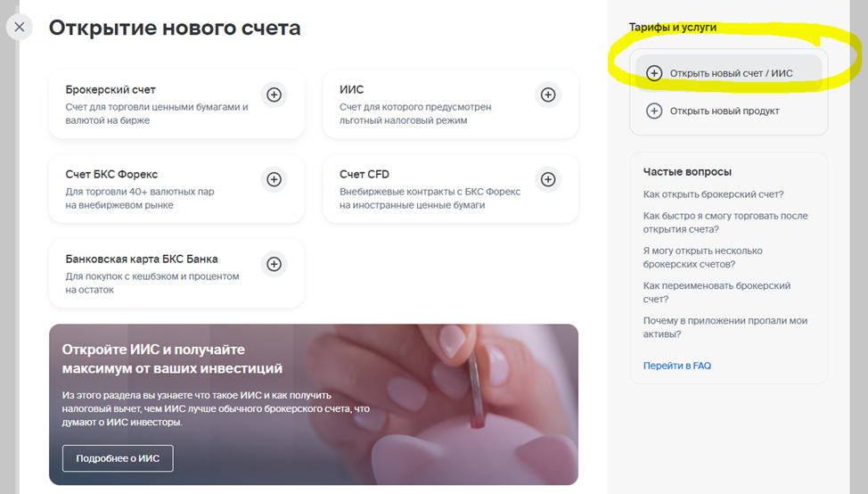
Task: Click description 'Внебиржевые контракты с БКС Форекс'
Action: coord(430,198)
